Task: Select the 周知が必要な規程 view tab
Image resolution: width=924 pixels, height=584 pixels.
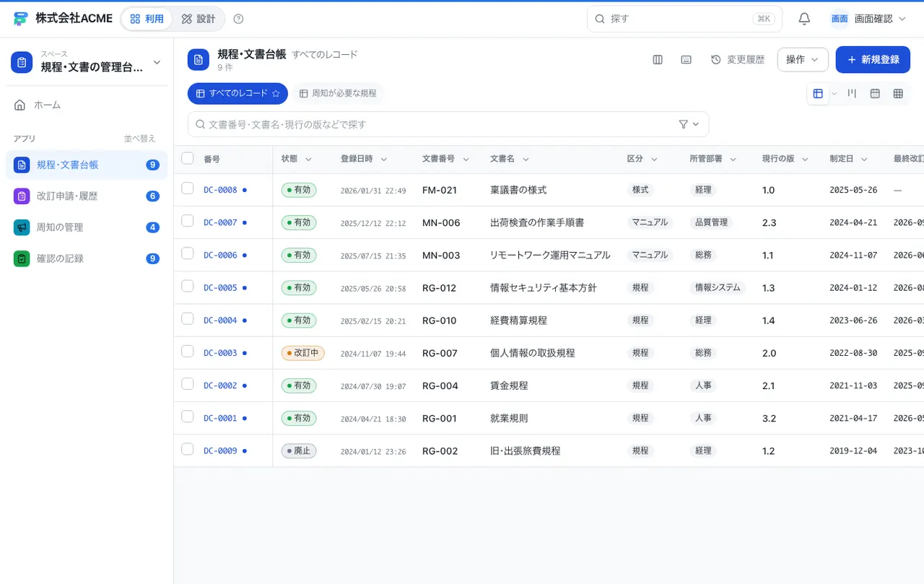Action: point(338,94)
